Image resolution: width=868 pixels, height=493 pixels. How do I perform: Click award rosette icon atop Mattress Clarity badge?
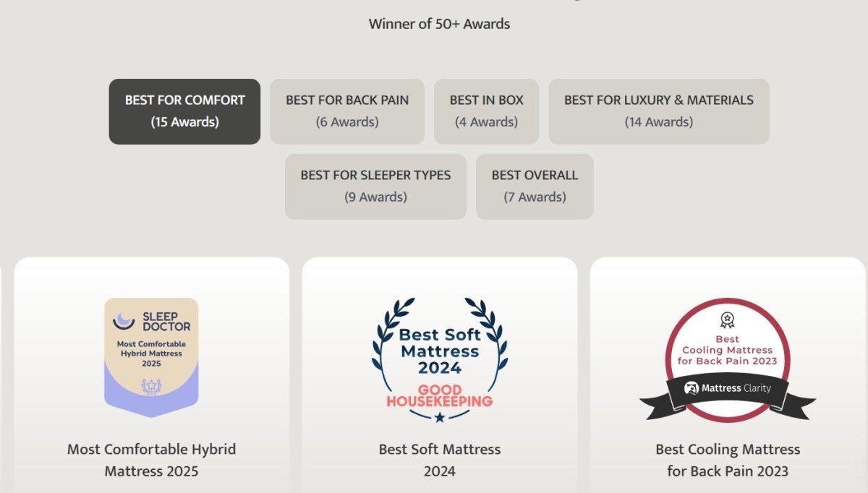point(727,320)
